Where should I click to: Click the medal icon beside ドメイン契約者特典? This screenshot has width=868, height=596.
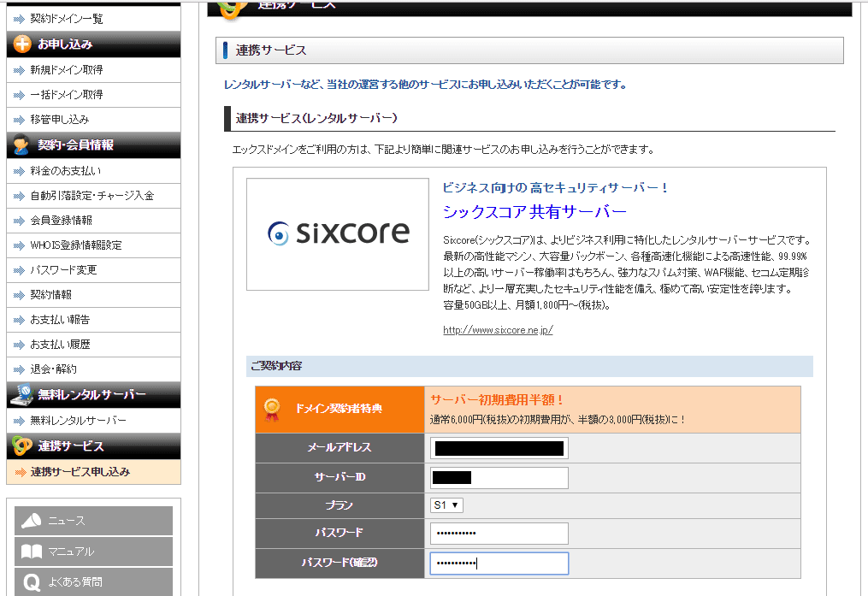click(272, 410)
